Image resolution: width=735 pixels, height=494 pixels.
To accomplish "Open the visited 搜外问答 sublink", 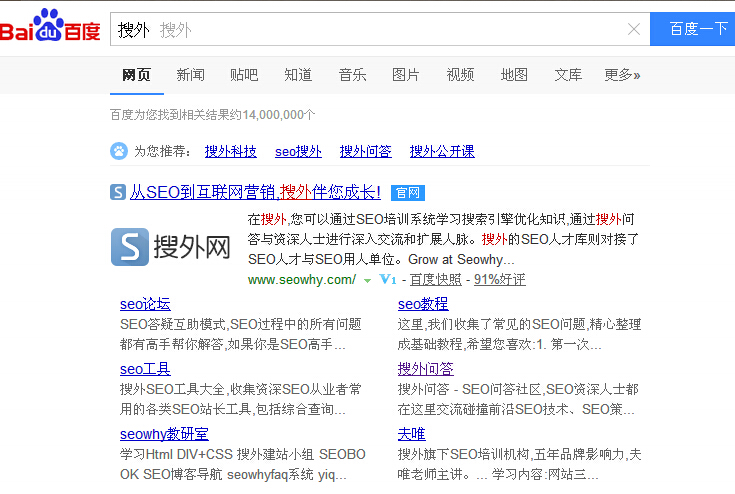I will (426, 369).
